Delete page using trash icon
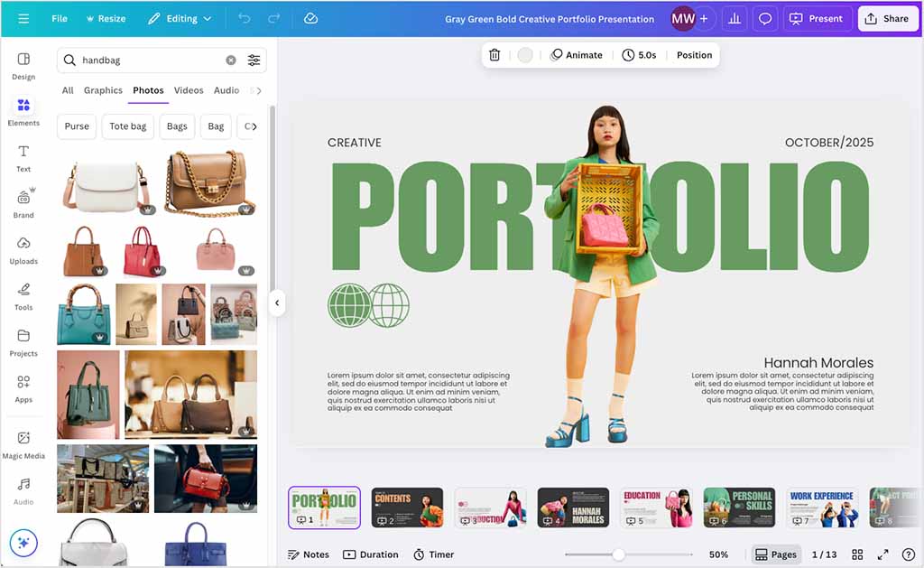This screenshot has width=924, height=568. pos(494,55)
